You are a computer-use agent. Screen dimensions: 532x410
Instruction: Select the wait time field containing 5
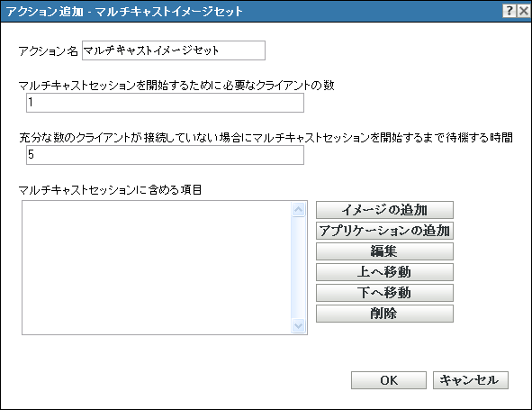(x=165, y=155)
